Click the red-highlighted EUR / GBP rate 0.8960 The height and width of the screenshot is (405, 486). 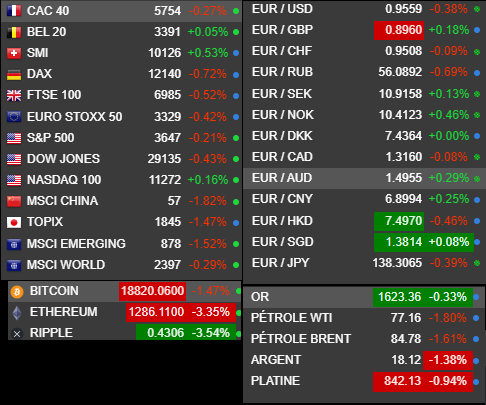pyautogui.click(x=399, y=30)
